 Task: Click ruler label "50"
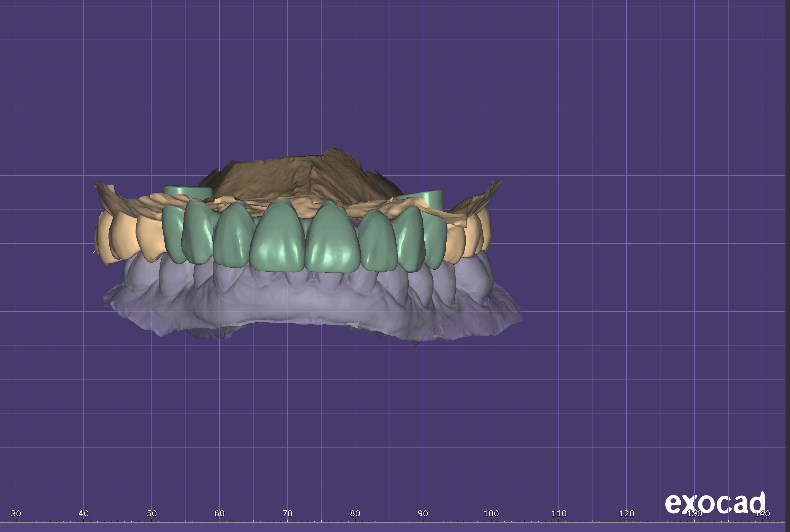click(x=152, y=513)
